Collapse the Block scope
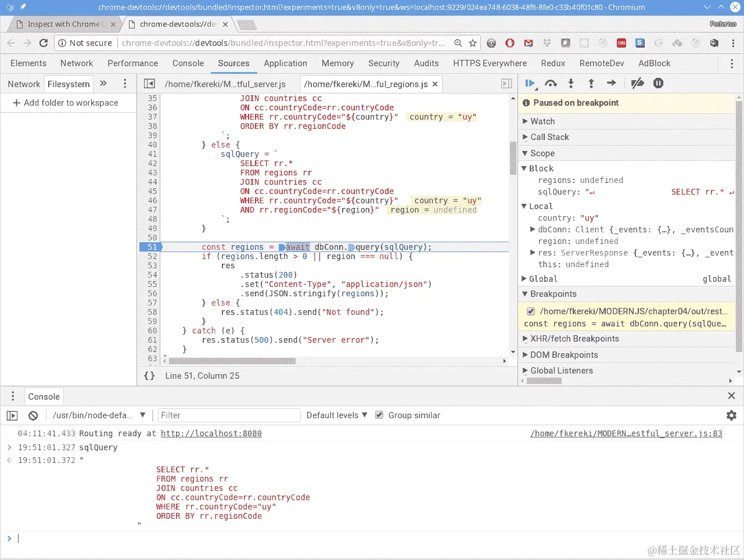Image resolution: width=744 pixels, height=560 pixels. [x=524, y=168]
